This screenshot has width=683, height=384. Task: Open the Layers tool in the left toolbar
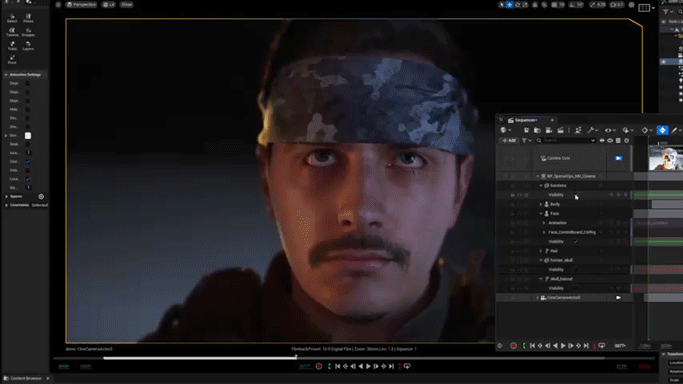[28, 46]
